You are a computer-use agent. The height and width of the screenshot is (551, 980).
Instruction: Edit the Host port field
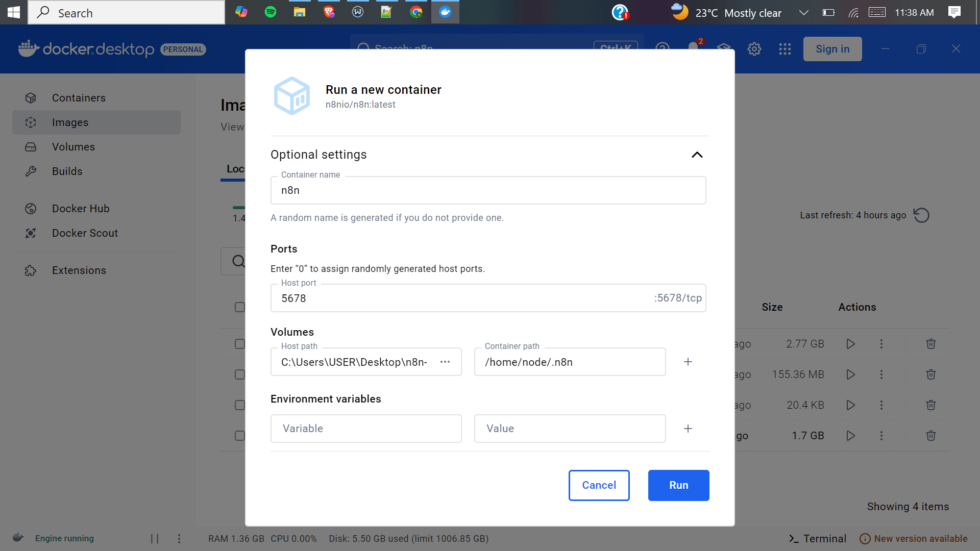click(x=488, y=298)
